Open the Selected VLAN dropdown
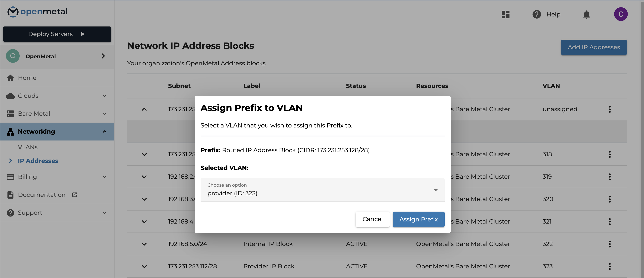This screenshot has height=278, width=644. click(322, 190)
